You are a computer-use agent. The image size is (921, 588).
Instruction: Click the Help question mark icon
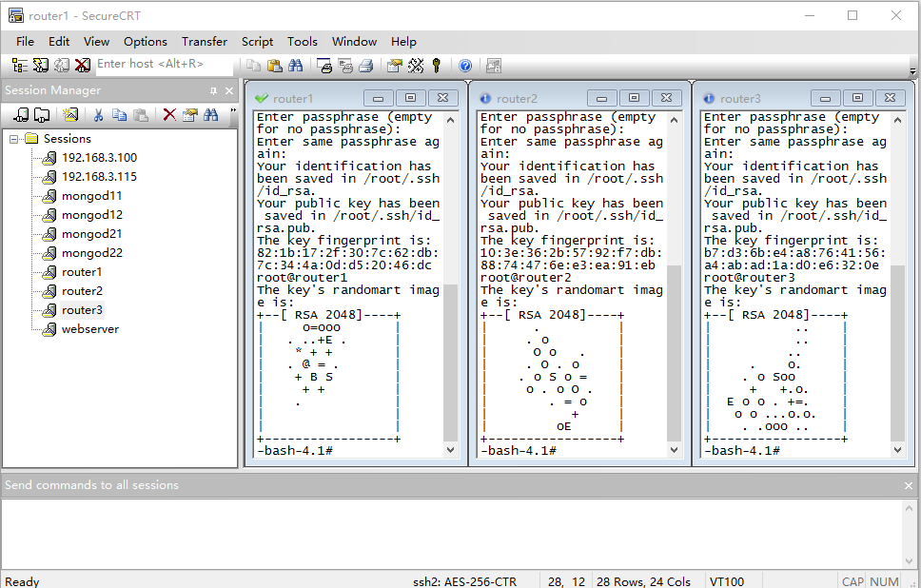coord(465,65)
